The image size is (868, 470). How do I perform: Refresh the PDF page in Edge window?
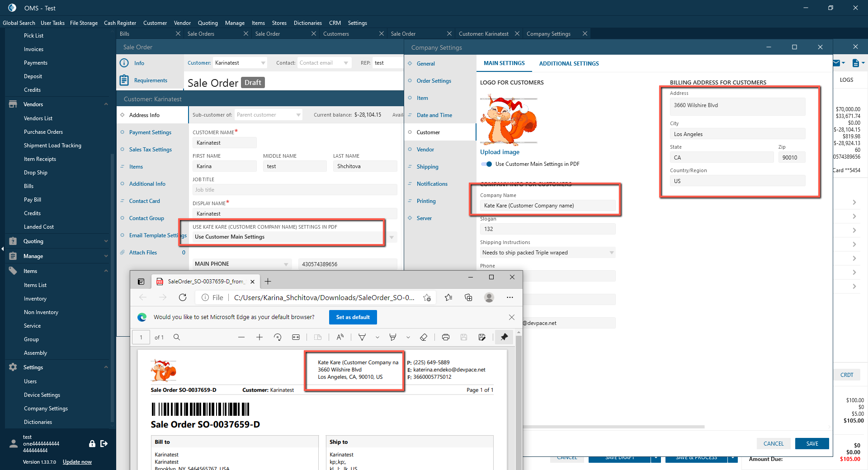(183, 297)
